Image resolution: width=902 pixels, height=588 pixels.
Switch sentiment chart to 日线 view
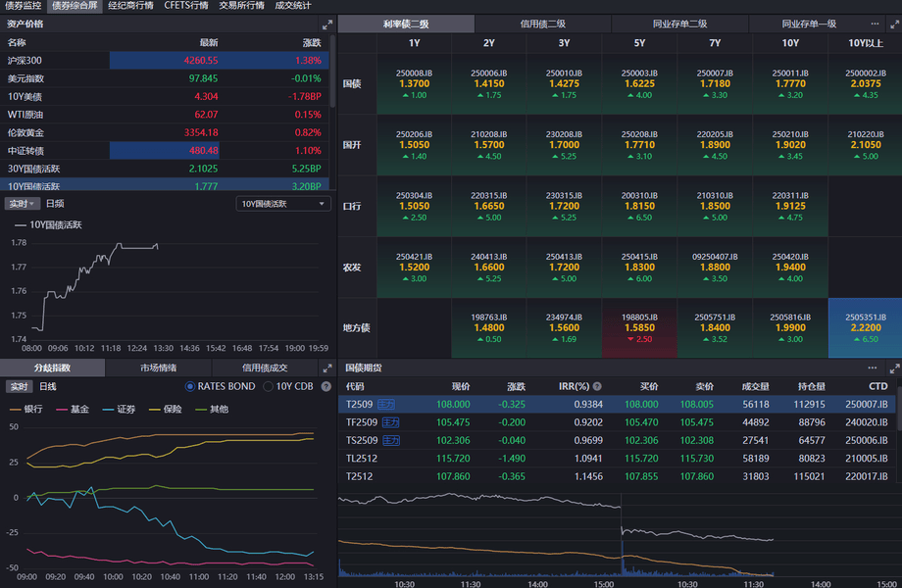[47, 387]
